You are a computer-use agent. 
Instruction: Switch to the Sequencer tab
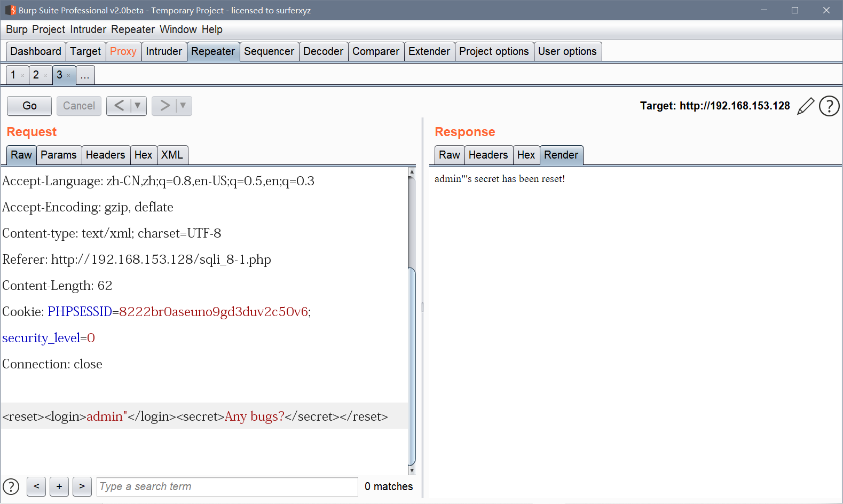pyautogui.click(x=269, y=51)
